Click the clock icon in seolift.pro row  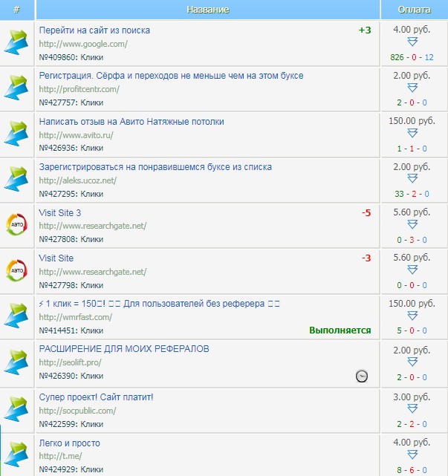362,376
